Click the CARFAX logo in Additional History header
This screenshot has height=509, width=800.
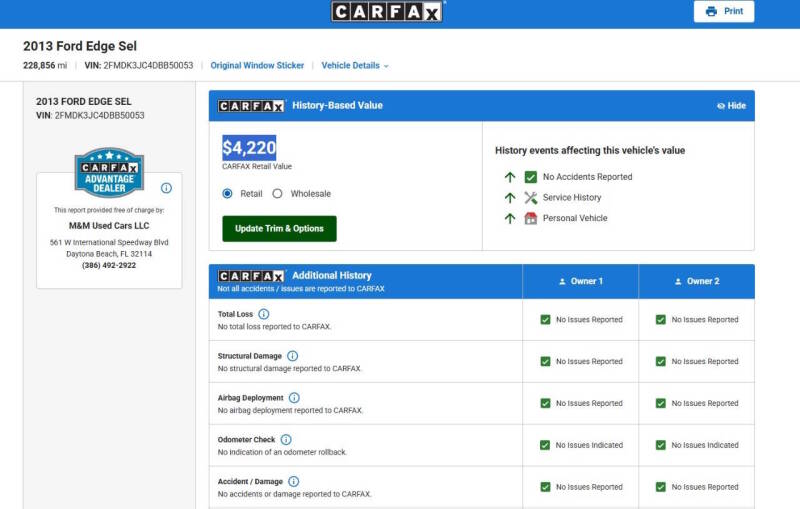coord(251,276)
